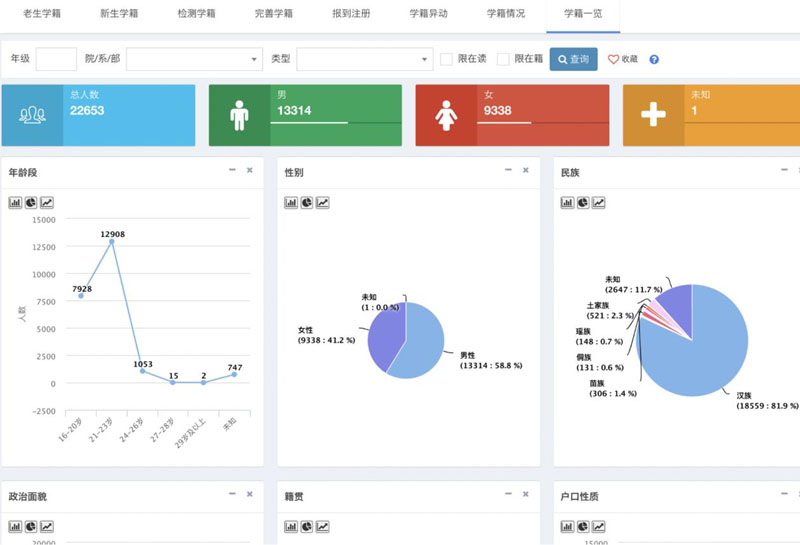Click the 年级 input field
This screenshot has height=545, width=800.
click(56, 59)
